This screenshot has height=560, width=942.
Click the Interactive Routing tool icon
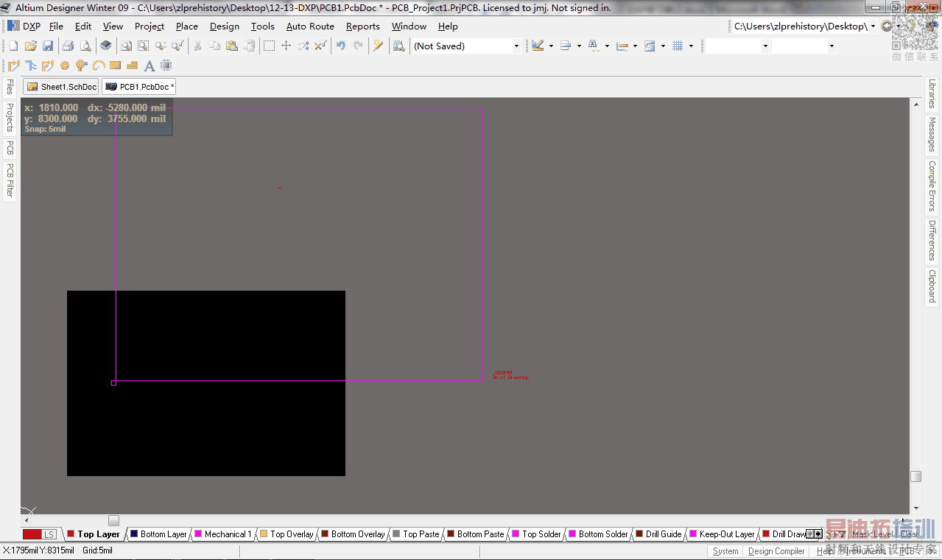(x=14, y=65)
